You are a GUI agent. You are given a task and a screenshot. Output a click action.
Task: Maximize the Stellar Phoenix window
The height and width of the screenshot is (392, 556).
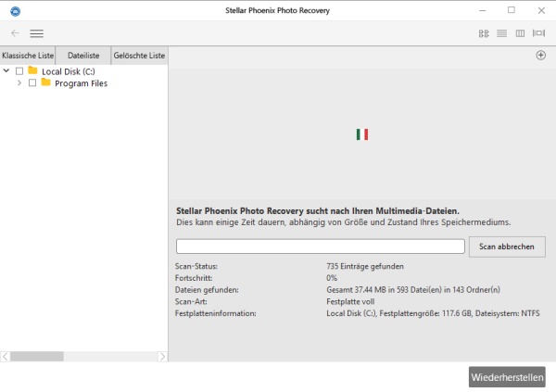(512, 10)
